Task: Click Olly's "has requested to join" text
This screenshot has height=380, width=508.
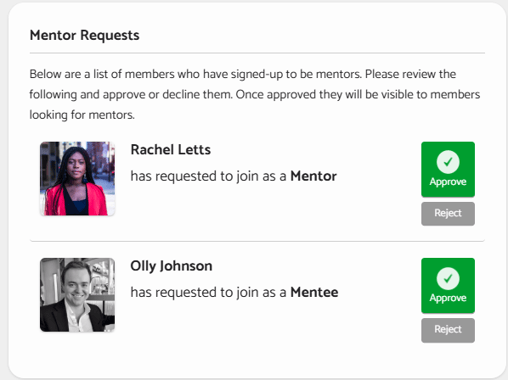Action: 208,292
